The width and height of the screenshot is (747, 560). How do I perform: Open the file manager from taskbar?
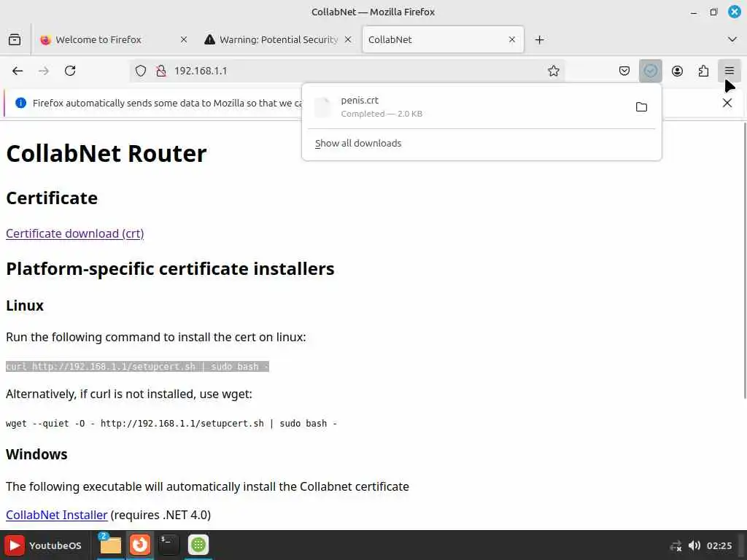(111, 545)
